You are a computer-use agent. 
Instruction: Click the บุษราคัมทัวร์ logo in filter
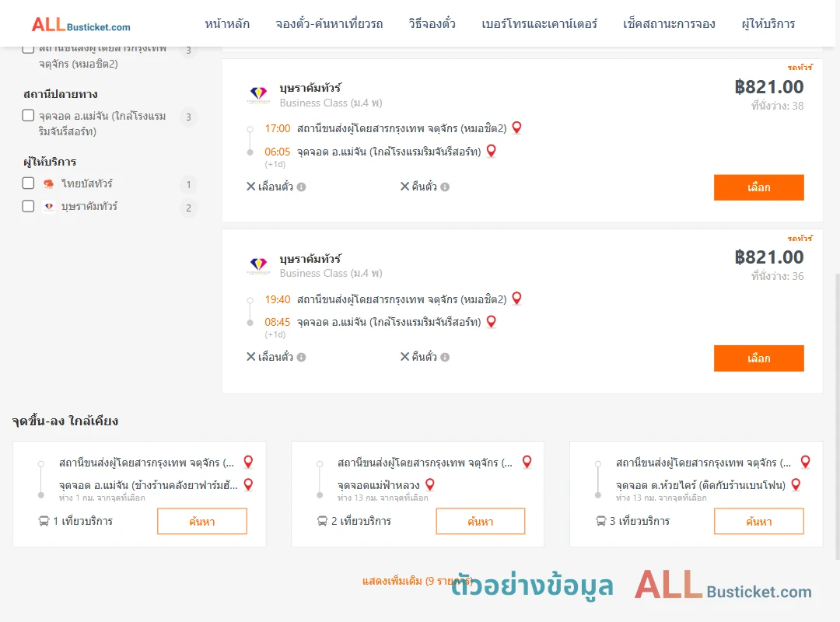(49, 206)
